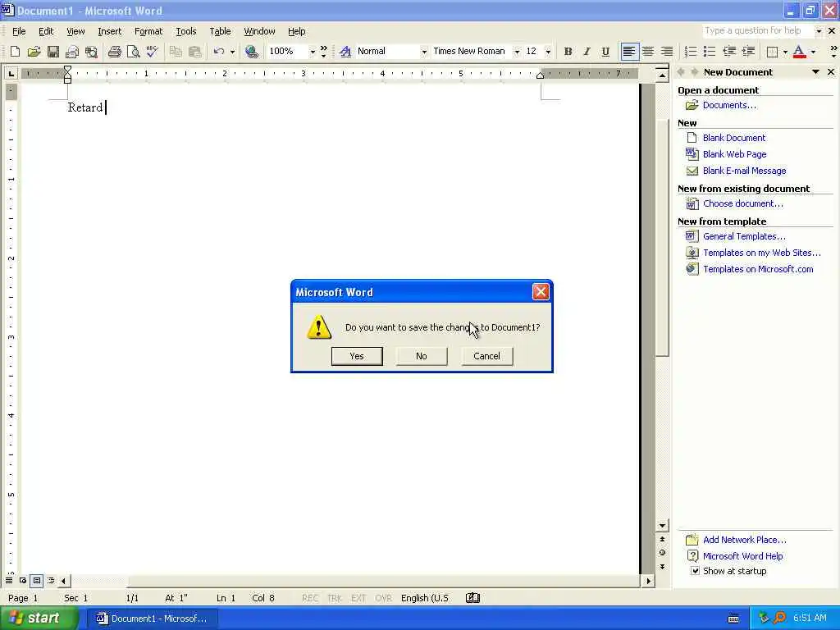Click the Blank Document link
This screenshot has height=630, width=840.
pos(734,138)
